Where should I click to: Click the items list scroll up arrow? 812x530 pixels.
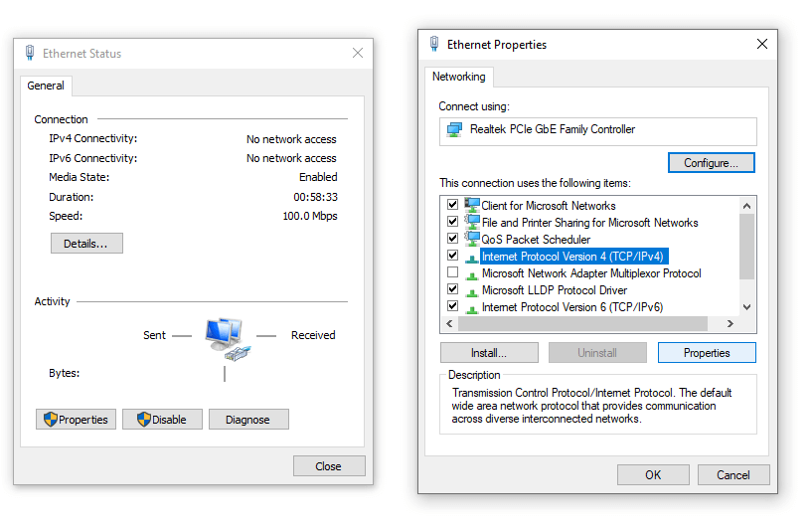tap(746, 206)
